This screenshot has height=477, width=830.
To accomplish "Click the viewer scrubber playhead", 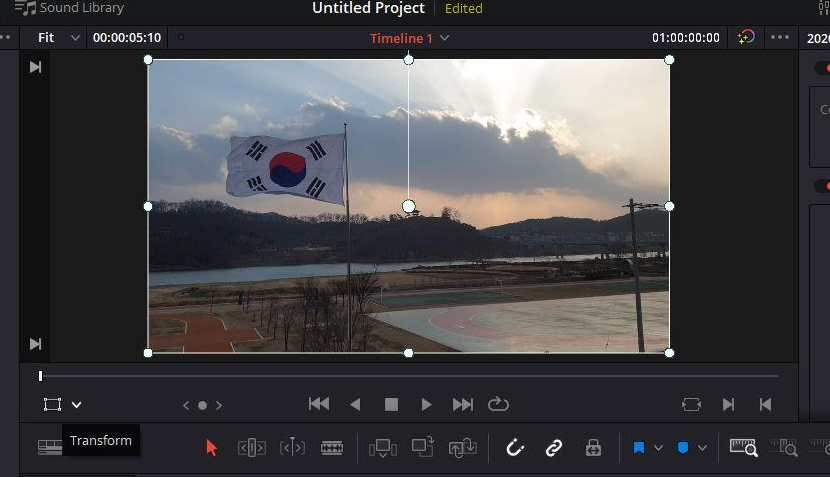I will (x=40, y=376).
